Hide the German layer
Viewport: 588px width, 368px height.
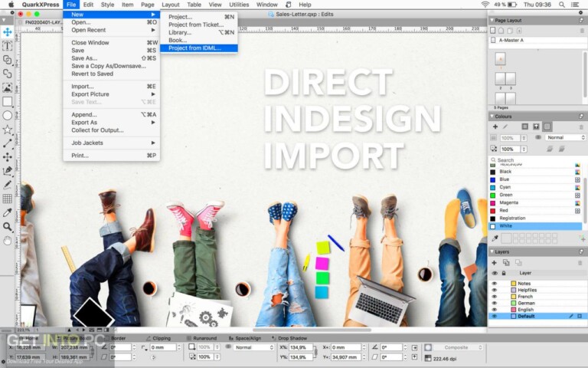[x=495, y=303]
